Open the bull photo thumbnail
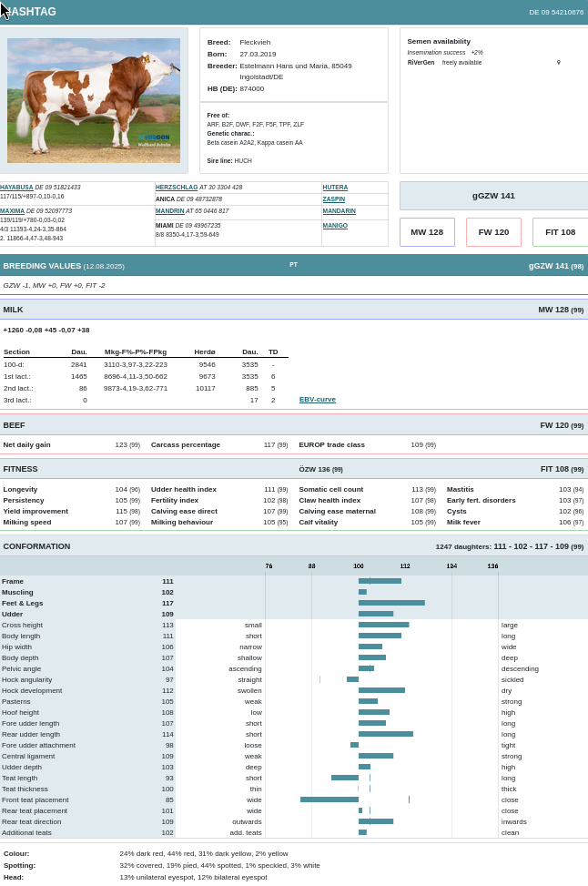 point(94,100)
